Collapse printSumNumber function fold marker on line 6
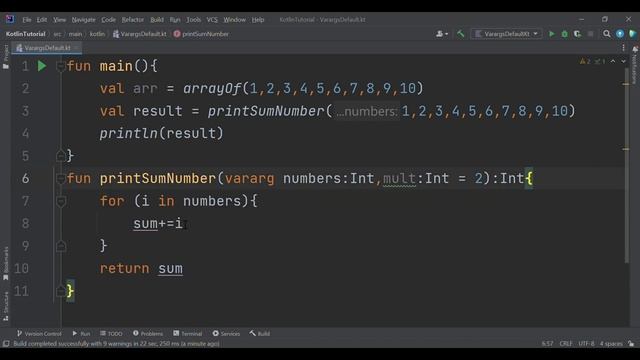The height and width of the screenshot is (360, 640). tap(61, 178)
